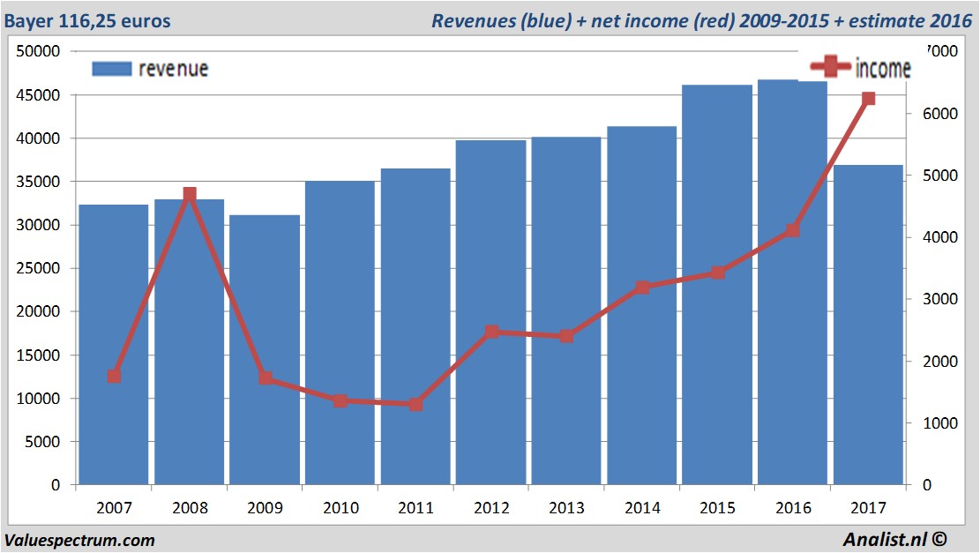Select the 2016 revenue bar
The height and width of the screenshot is (553, 980).
point(792,282)
